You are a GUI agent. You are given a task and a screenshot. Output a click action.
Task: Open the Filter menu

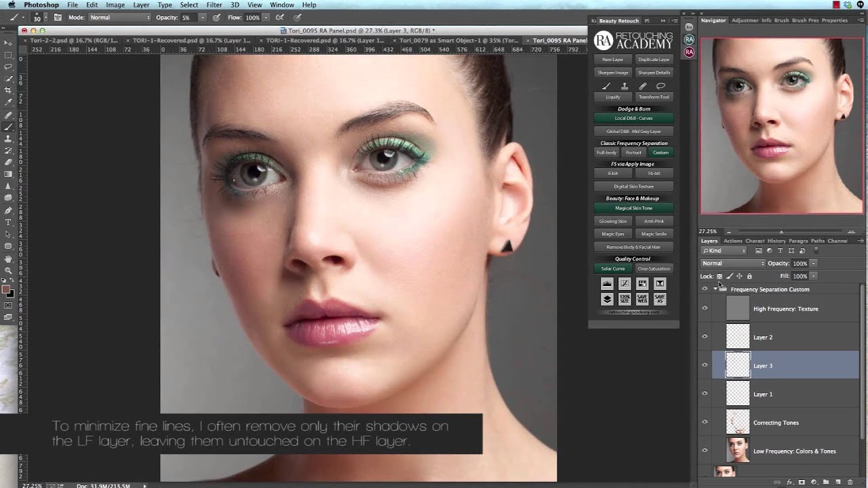tap(214, 5)
